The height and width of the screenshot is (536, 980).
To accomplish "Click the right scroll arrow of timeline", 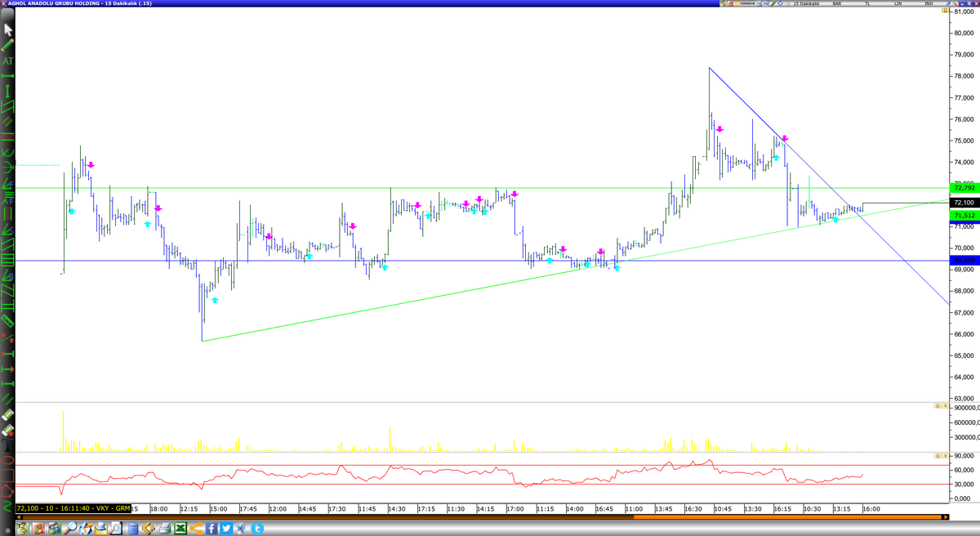I will [947, 517].
